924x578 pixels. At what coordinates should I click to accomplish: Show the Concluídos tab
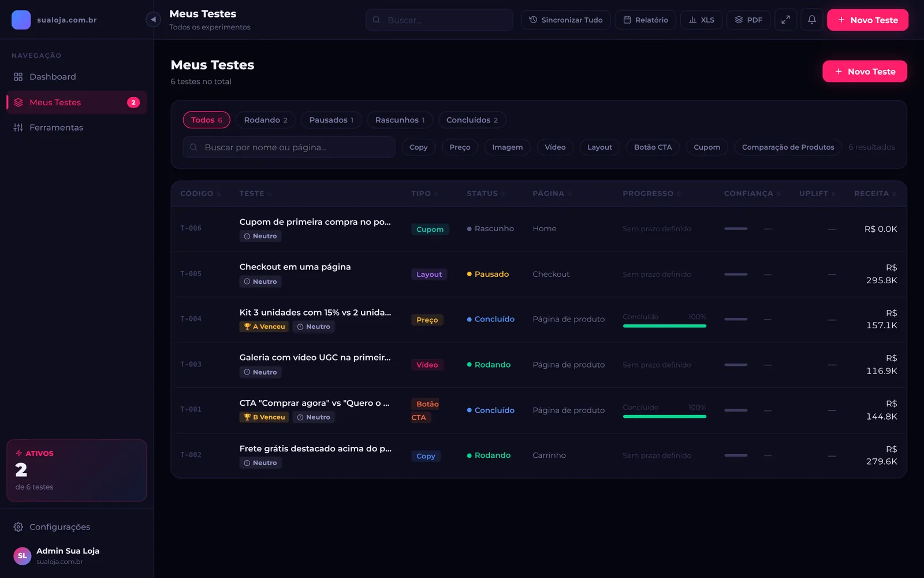[x=472, y=120]
